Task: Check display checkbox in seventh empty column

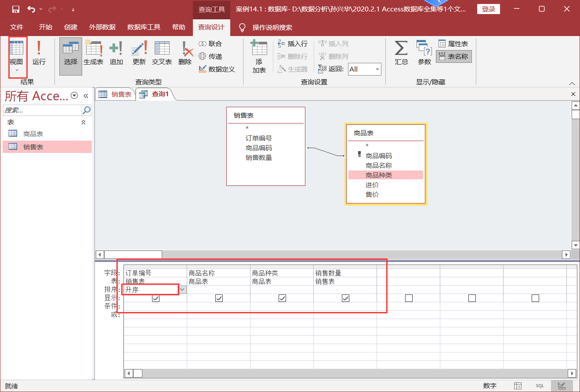Action: point(535,298)
